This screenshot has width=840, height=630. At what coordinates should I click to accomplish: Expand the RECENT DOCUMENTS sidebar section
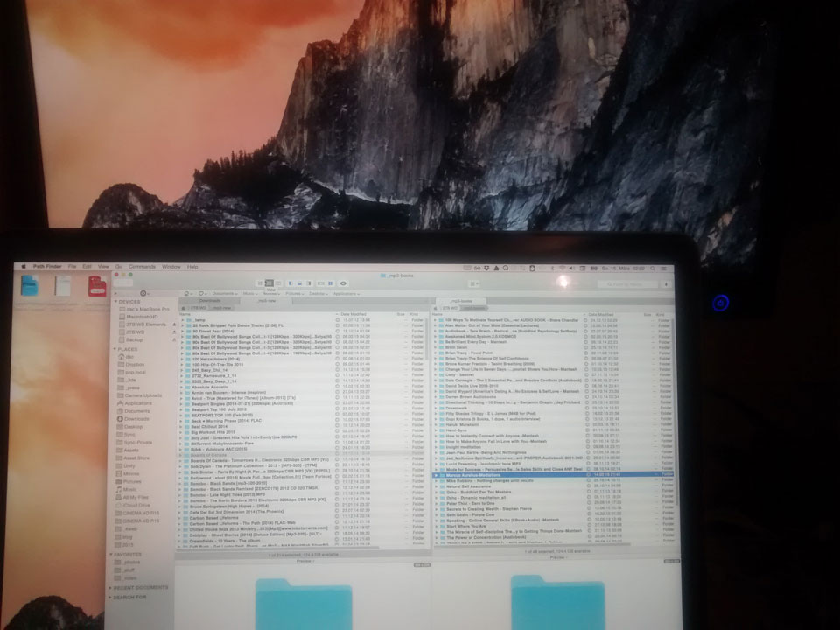110,587
